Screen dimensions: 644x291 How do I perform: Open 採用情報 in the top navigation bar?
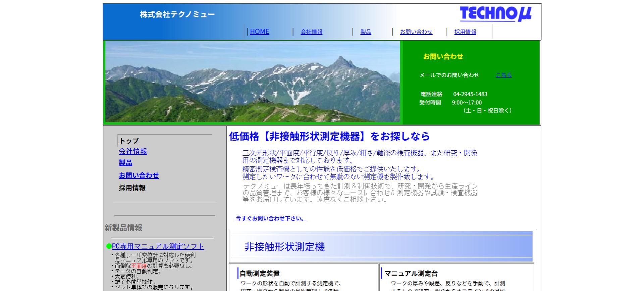tap(465, 32)
